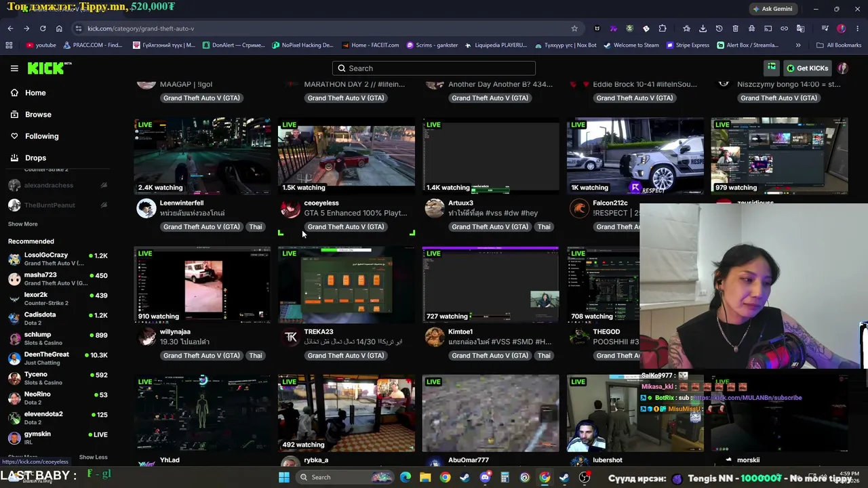Collapse the recommended list with Show Less
This screenshot has width=868, height=488.
coord(93,457)
